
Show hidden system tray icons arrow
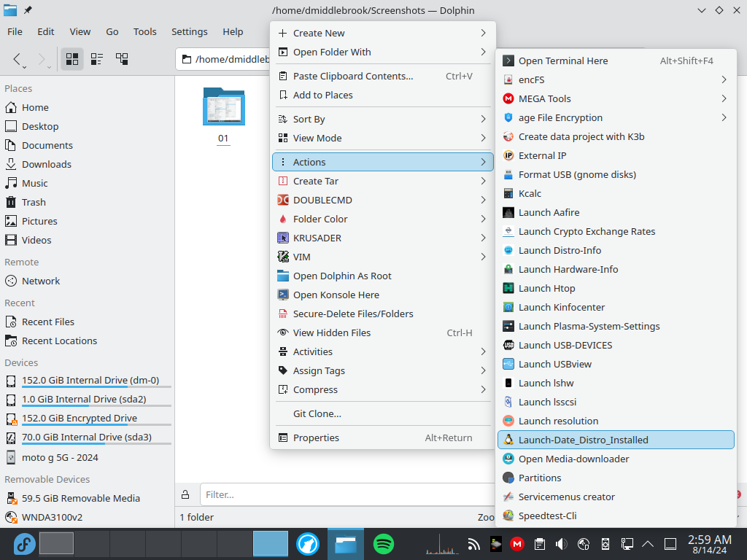point(648,544)
